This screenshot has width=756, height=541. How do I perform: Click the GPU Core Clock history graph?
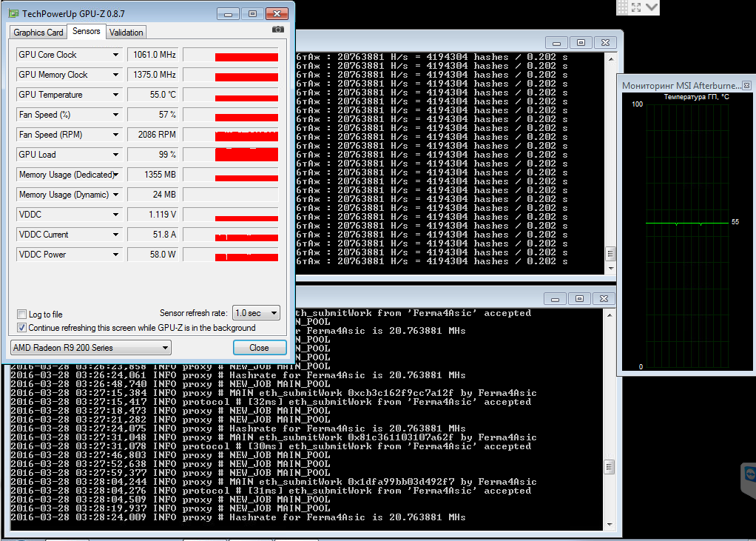click(231, 55)
